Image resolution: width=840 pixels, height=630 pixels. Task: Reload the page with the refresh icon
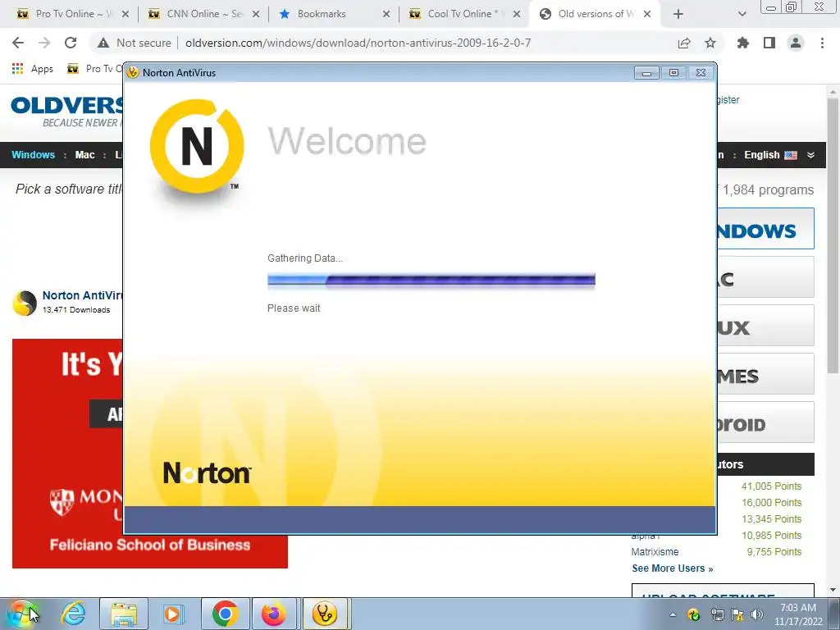(71, 43)
